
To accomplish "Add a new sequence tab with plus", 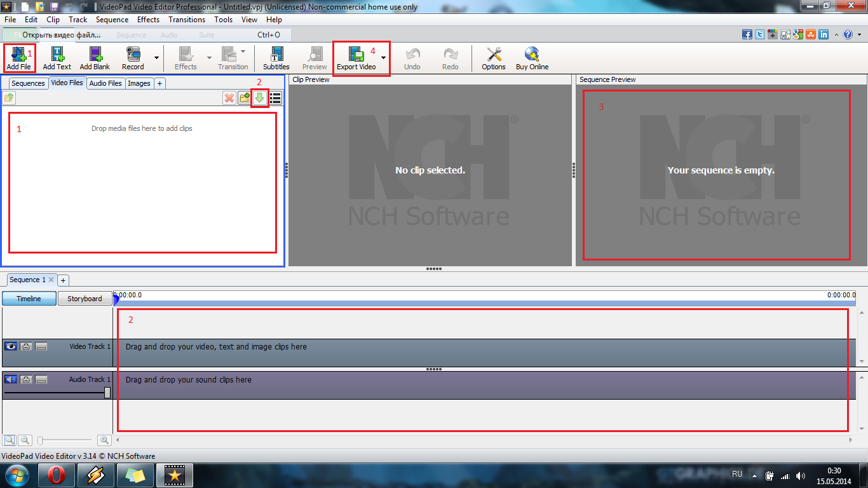I will point(63,280).
